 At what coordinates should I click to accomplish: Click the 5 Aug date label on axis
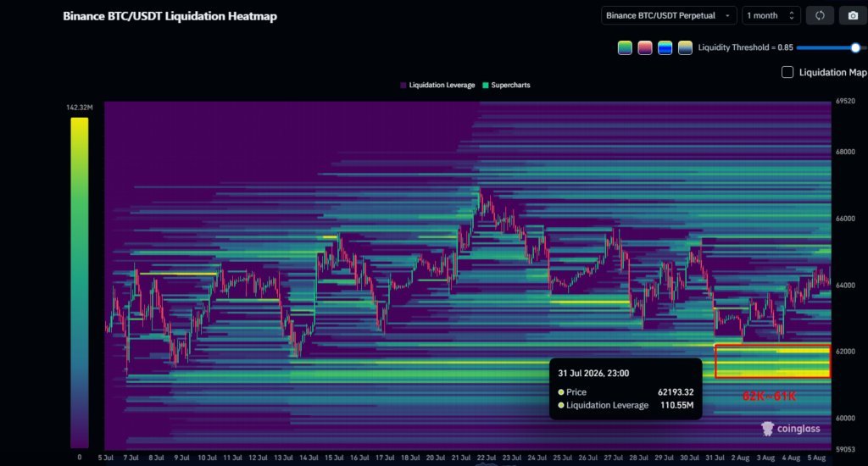click(x=816, y=458)
